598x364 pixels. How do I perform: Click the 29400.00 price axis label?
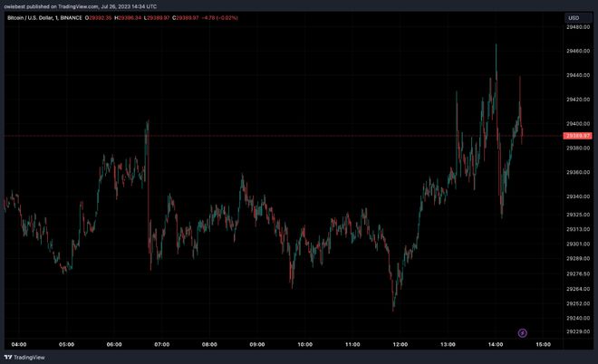point(577,123)
